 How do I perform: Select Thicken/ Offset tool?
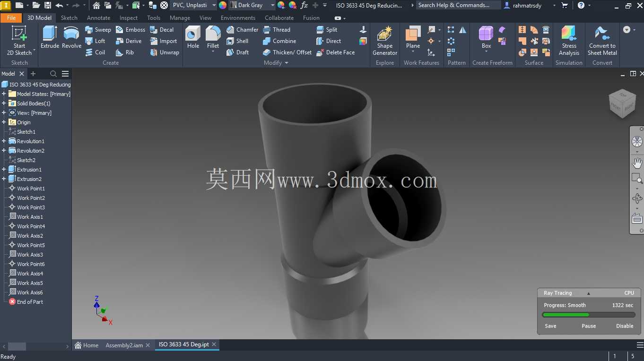tap(287, 52)
